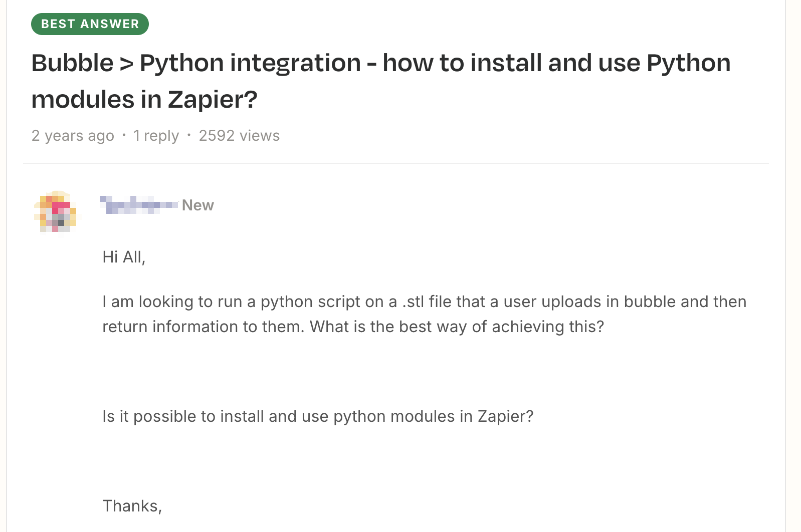Click "Python integration" in the post title
Image resolution: width=801 pixels, height=532 pixels.
point(250,63)
